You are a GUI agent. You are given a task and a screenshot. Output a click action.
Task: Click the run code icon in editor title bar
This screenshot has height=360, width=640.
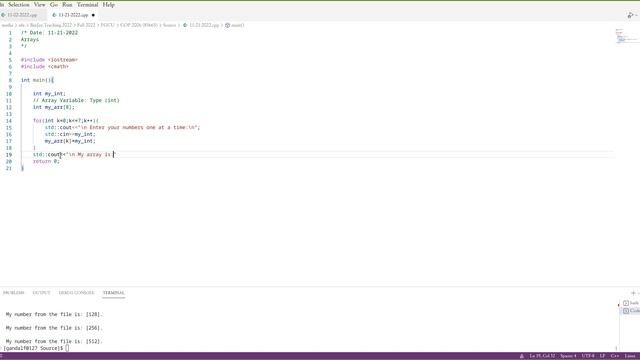(x=631, y=15)
